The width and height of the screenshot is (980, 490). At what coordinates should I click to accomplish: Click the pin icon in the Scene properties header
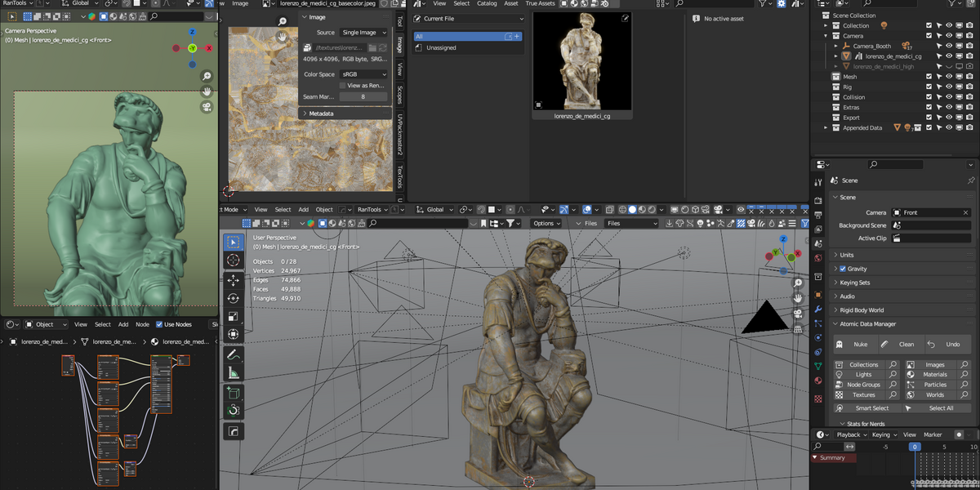click(970, 180)
